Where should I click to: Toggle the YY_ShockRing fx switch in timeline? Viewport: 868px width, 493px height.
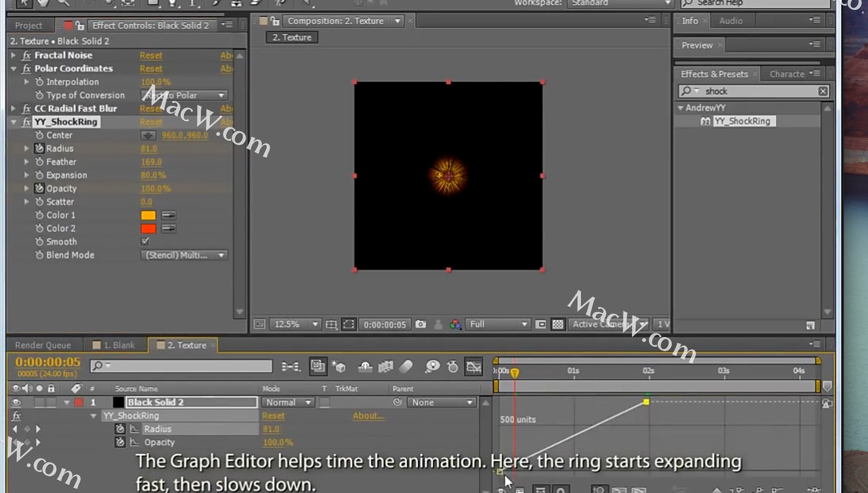[16, 416]
